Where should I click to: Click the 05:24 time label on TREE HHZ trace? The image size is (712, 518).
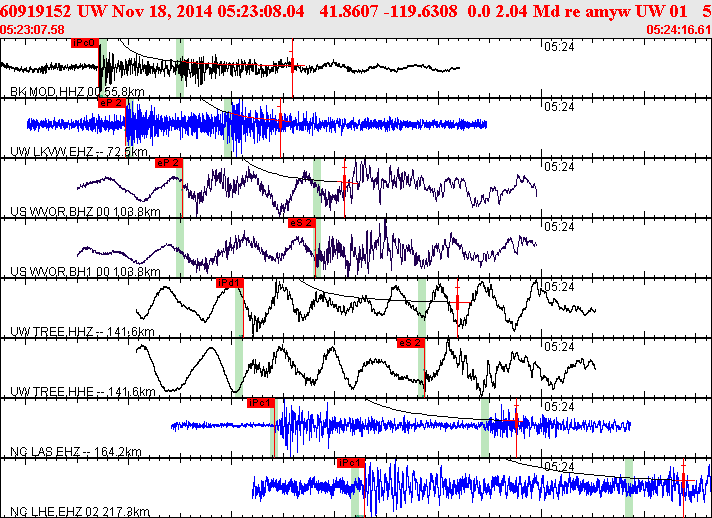coord(559,286)
